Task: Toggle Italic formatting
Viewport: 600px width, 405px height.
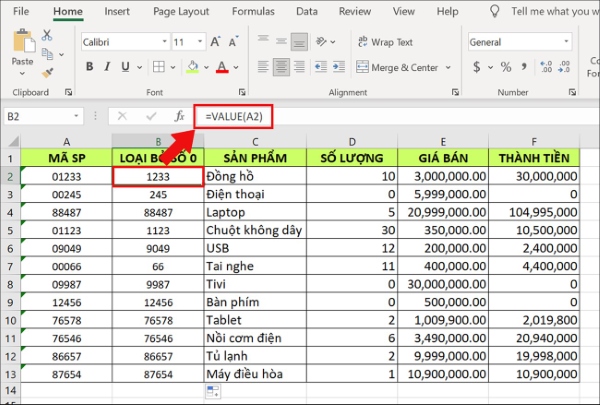Action: click(x=108, y=67)
